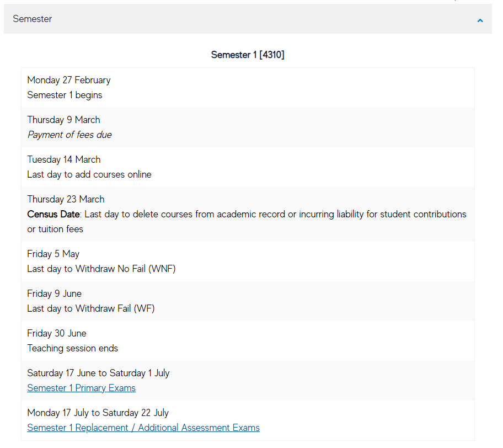Click Last day to Withdraw No Fail (WNF)

point(101,269)
